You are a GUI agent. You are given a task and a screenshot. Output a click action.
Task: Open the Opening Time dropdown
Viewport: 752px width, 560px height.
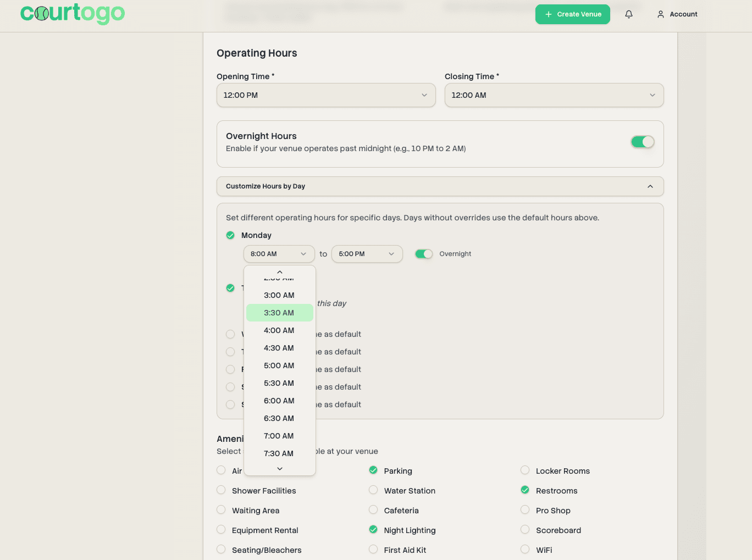click(x=326, y=95)
